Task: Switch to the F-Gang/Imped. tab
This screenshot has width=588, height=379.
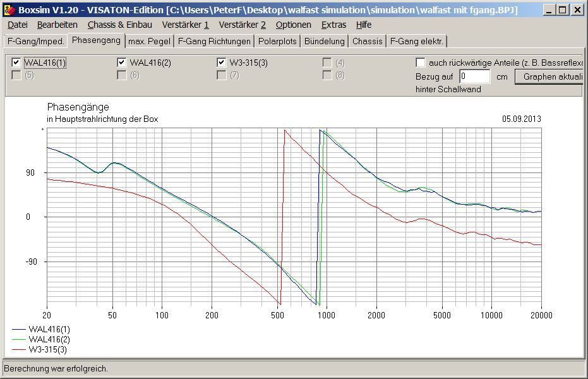Action: coord(36,41)
